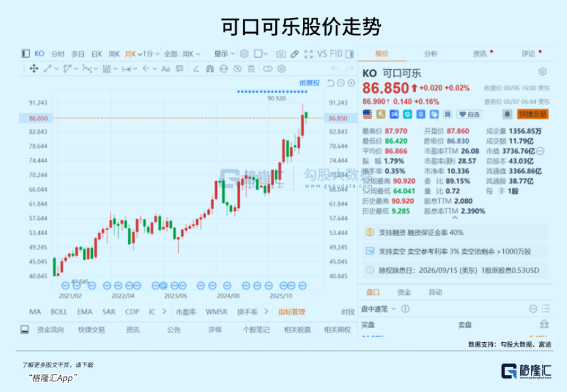The width and height of the screenshot is (567, 392).
Task: Switch to 日K chart view
Action: point(96,54)
